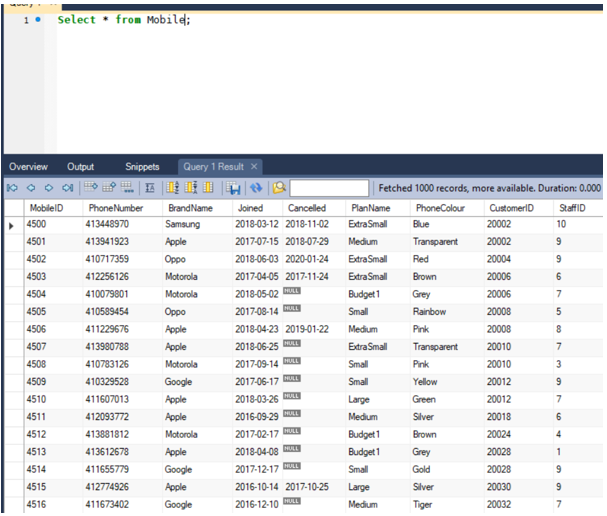Click the current row indicator for row 4500
This screenshot has height=516, width=607.
click(12, 226)
